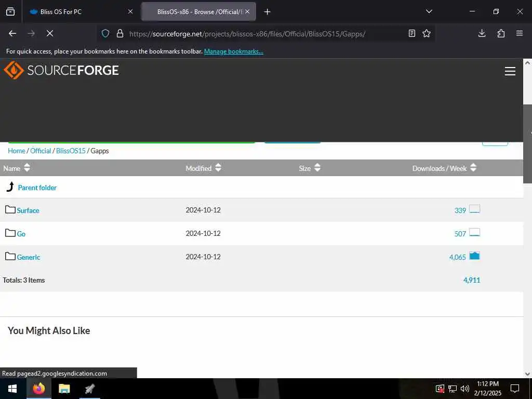
Task: Open the SourceForge hamburger menu
Action: (x=510, y=71)
